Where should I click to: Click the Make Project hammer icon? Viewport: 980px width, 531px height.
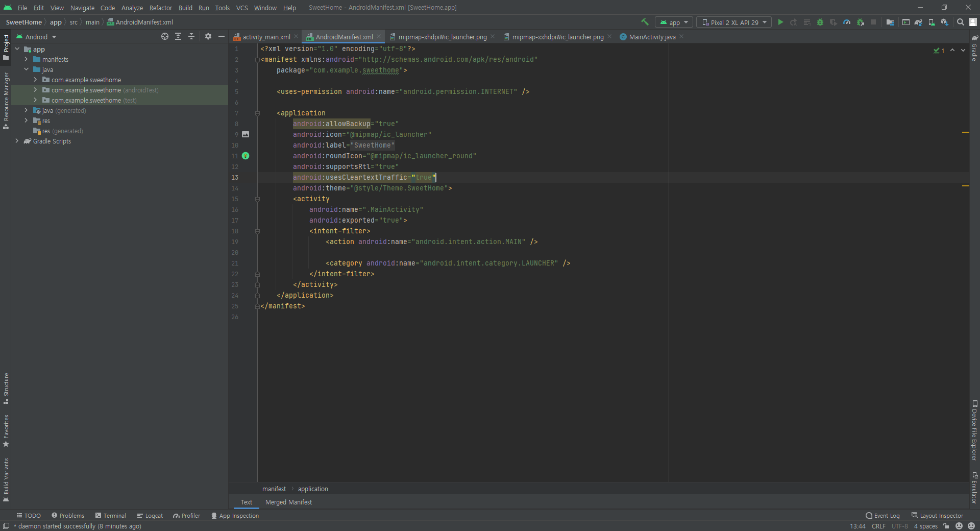click(x=645, y=22)
